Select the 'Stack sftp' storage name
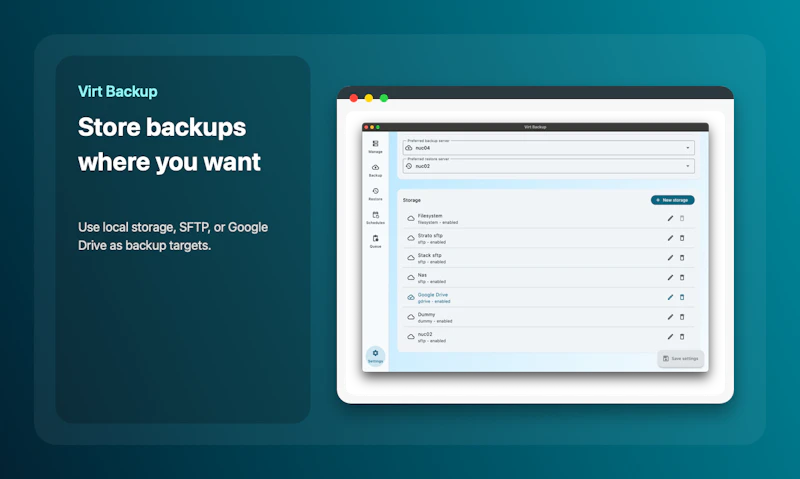Screen dimensions: 800x479 coord(430,255)
